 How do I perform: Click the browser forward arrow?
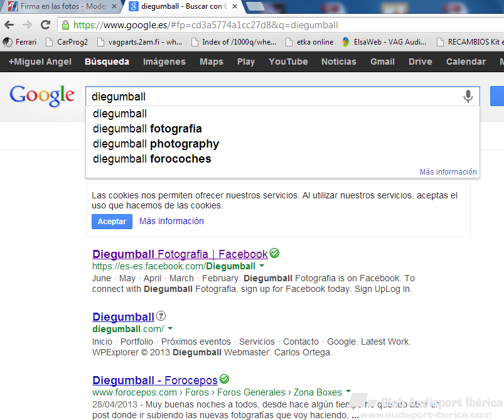(28, 24)
